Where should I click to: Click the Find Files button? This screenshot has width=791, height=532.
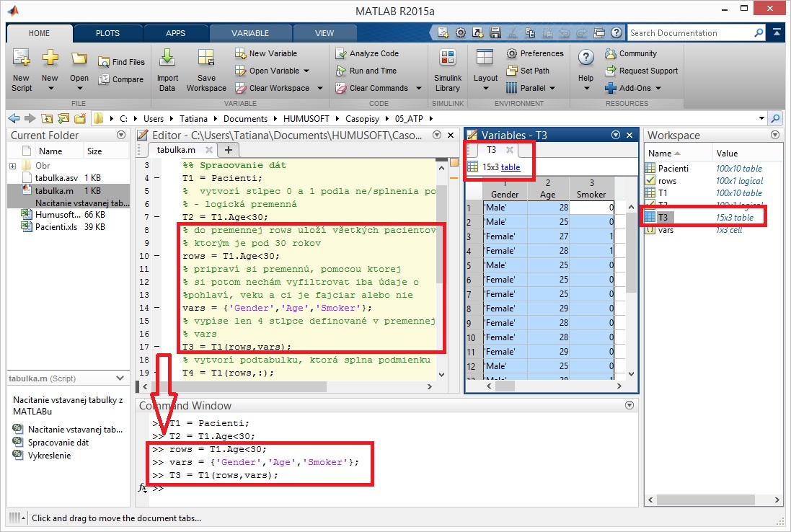[x=122, y=62]
